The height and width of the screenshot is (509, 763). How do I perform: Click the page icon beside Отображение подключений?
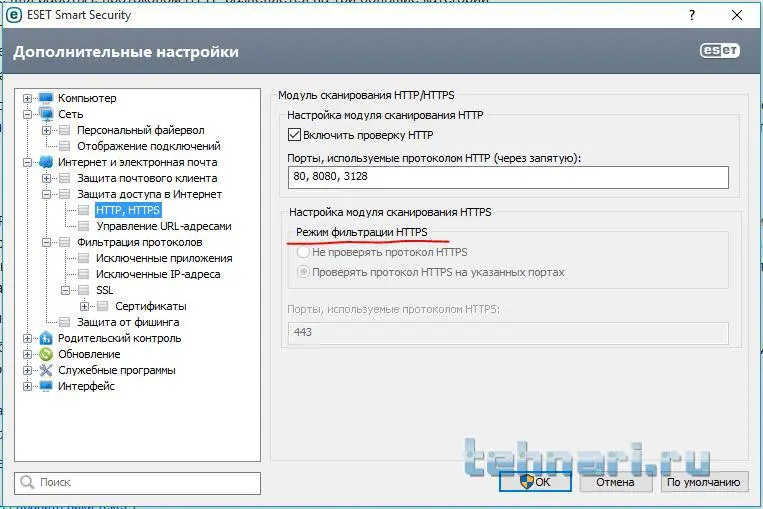pyautogui.click(x=65, y=146)
